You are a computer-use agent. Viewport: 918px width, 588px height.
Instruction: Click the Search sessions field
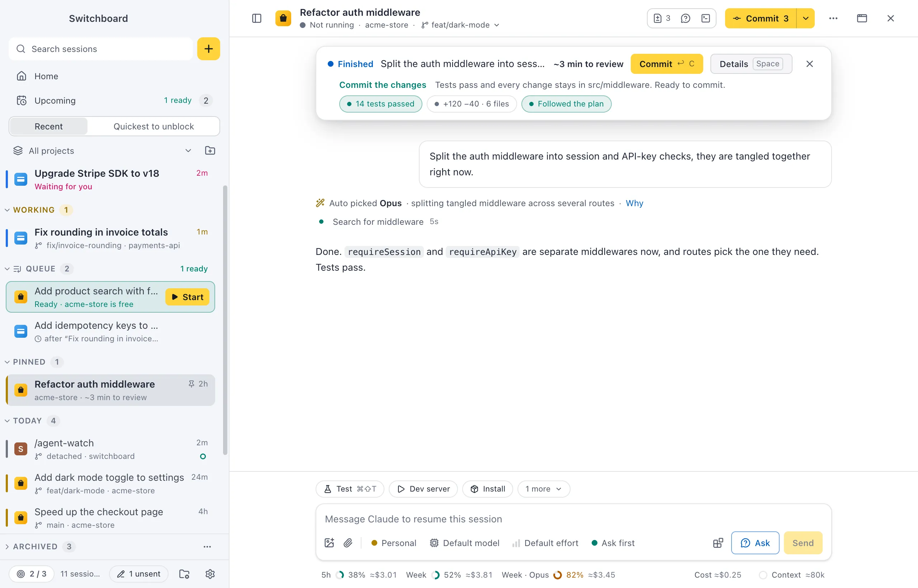point(101,49)
